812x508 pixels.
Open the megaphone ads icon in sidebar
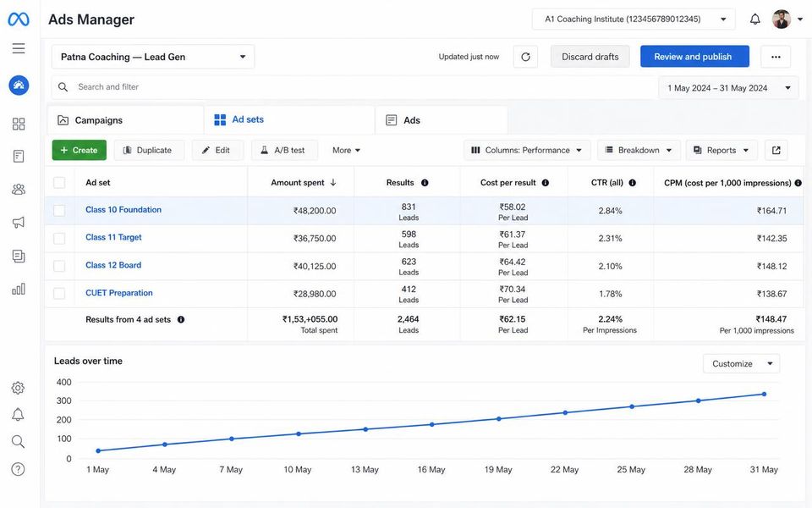pyautogui.click(x=19, y=223)
